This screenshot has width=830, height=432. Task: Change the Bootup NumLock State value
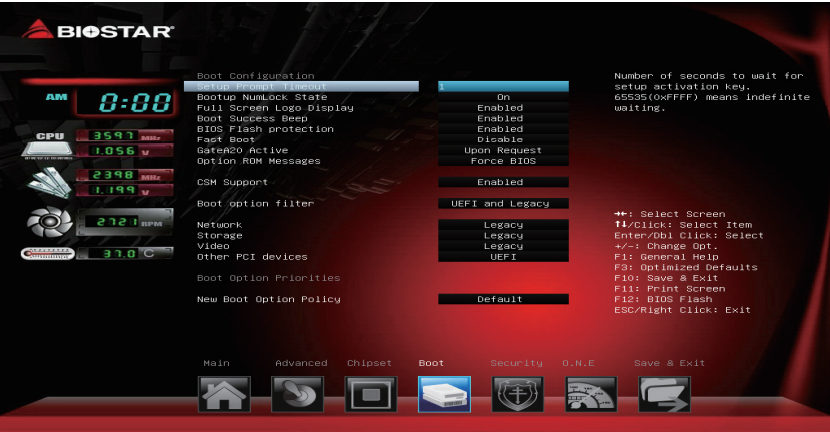click(x=503, y=97)
